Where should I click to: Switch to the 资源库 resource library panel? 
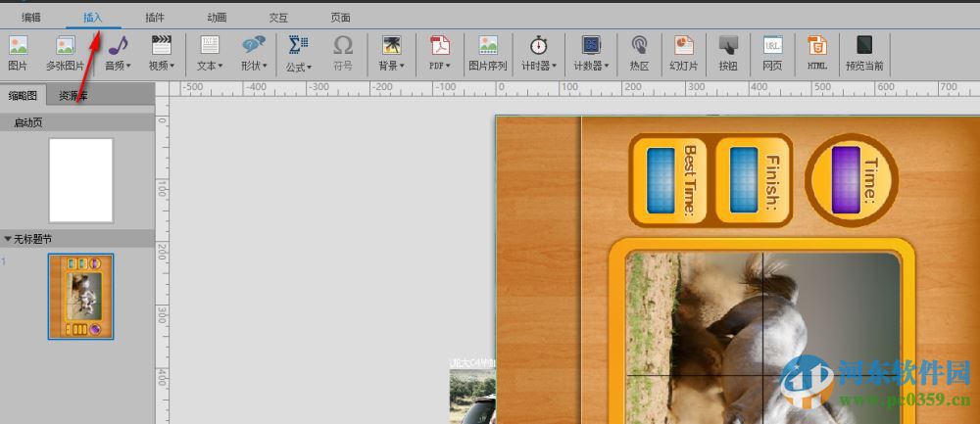[73, 95]
